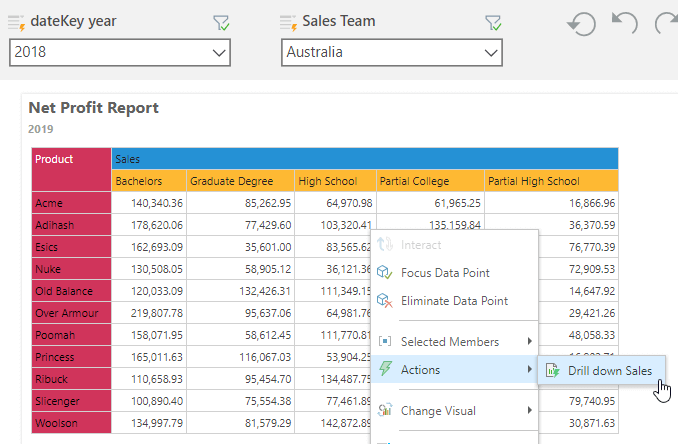678x444 pixels.
Task: Click the Woolson product row label
Action: tap(71, 423)
